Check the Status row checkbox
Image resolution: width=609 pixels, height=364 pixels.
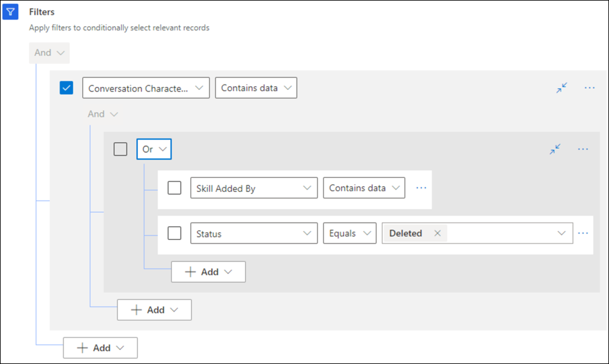174,233
